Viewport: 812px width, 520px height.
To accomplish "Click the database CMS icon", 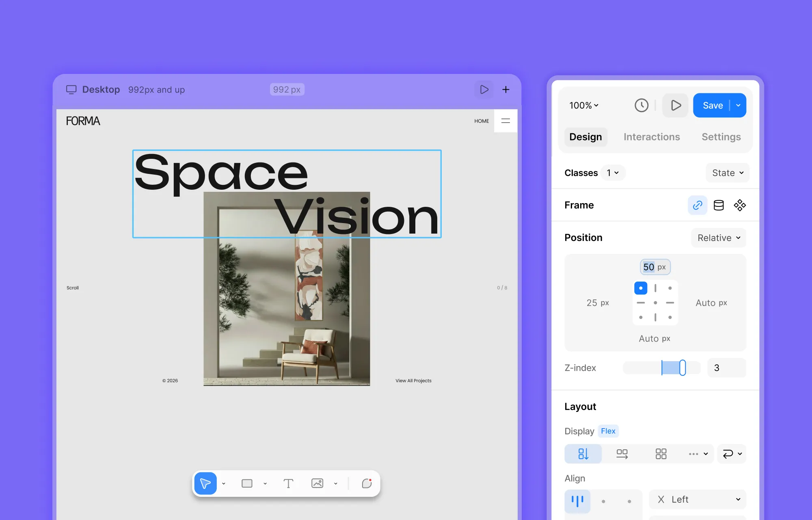I will pos(719,205).
